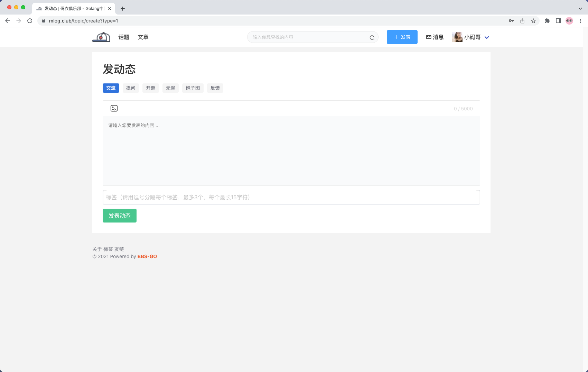Viewport: 588px width, 372px height.
Task: Click the 发表动态 publish button
Action: (x=119, y=215)
